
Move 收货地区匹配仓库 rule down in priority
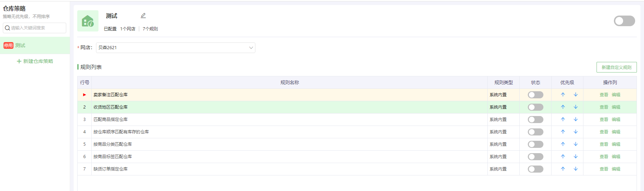pyautogui.click(x=576, y=107)
